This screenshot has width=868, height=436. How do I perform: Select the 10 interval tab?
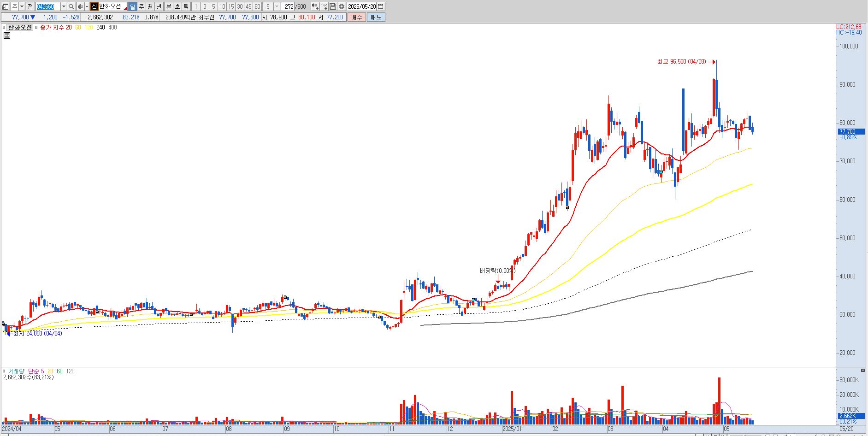[222, 6]
